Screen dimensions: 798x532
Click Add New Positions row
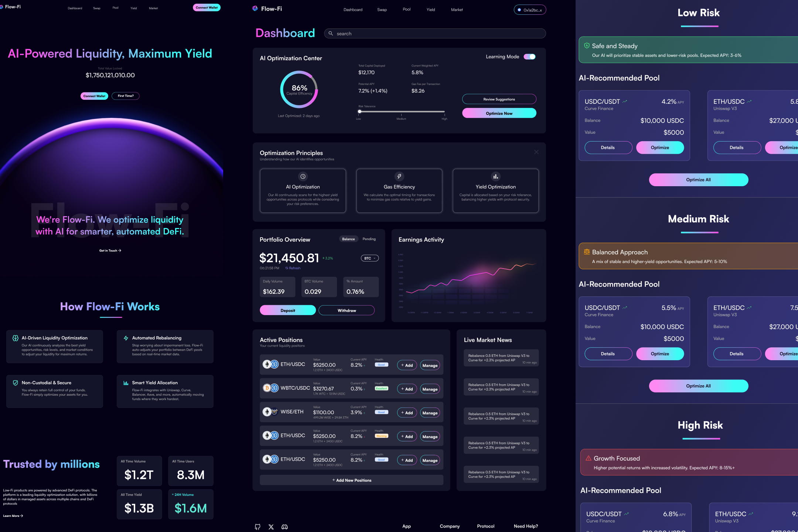pyautogui.click(x=351, y=480)
